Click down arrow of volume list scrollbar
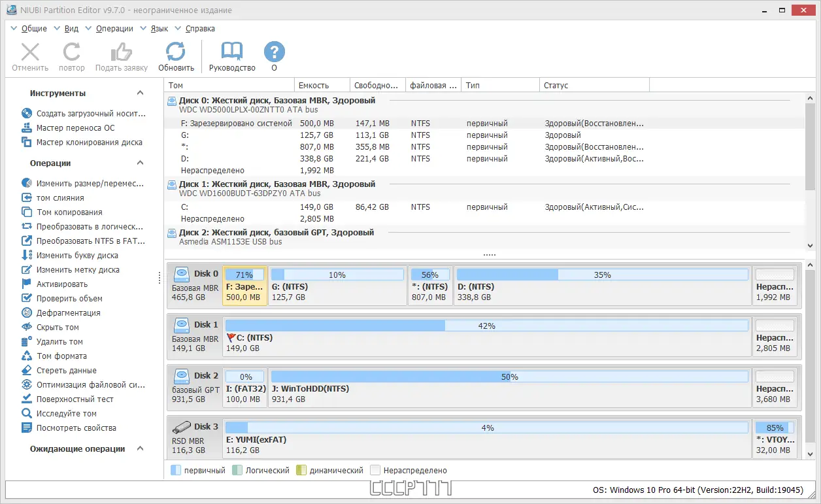 (811, 246)
